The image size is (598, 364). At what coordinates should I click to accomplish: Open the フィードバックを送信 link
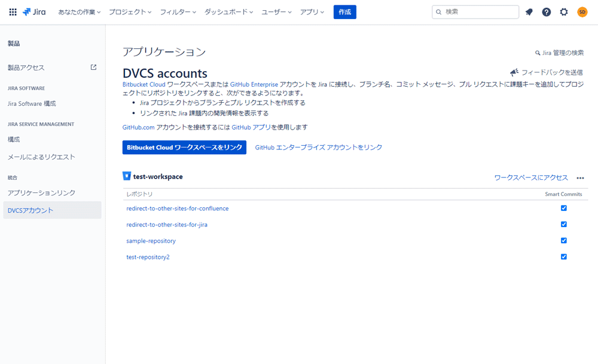[552, 72]
